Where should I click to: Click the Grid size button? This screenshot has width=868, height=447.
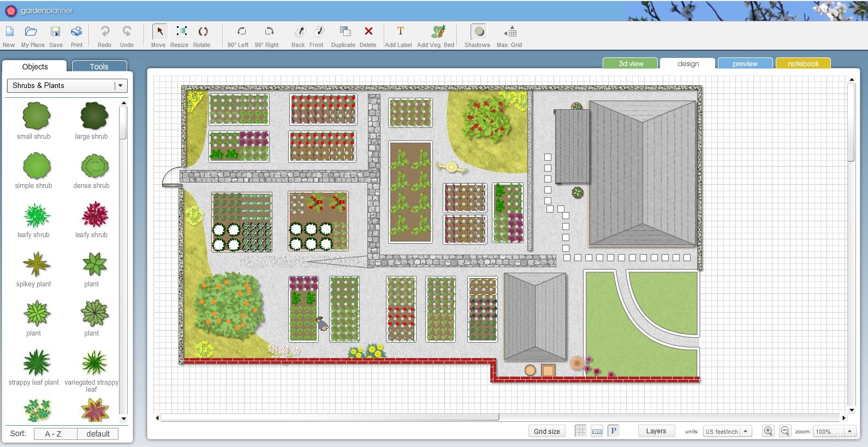(x=547, y=431)
